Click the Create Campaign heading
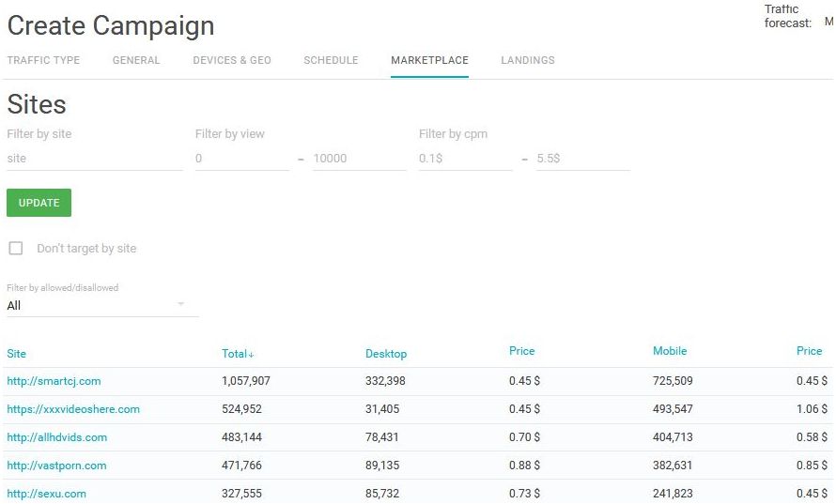The height and width of the screenshot is (504, 836). click(x=111, y=26)
